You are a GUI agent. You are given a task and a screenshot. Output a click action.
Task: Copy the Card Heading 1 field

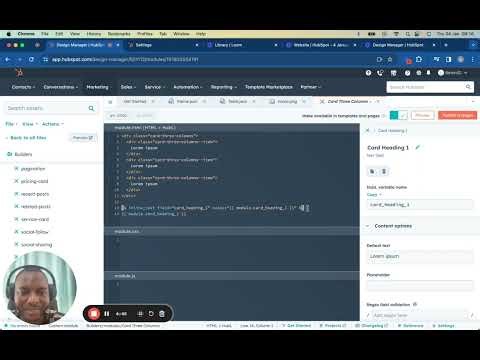(372, 171)
